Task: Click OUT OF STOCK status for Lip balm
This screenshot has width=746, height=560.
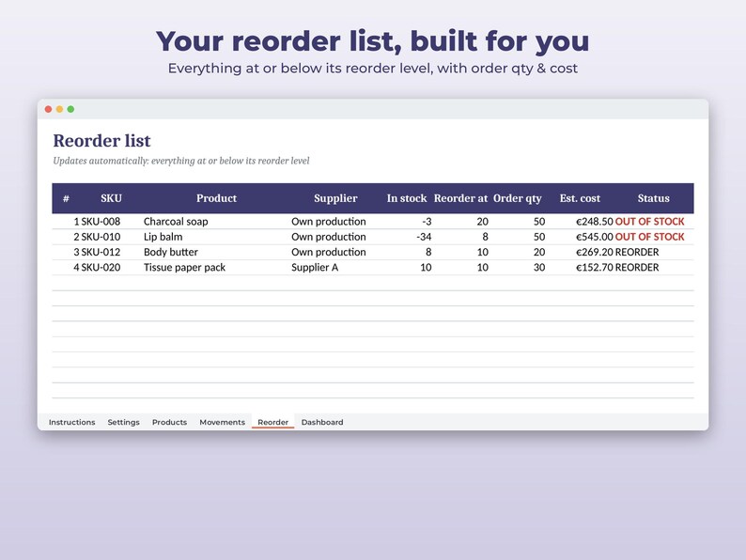Action: [649, 237]
